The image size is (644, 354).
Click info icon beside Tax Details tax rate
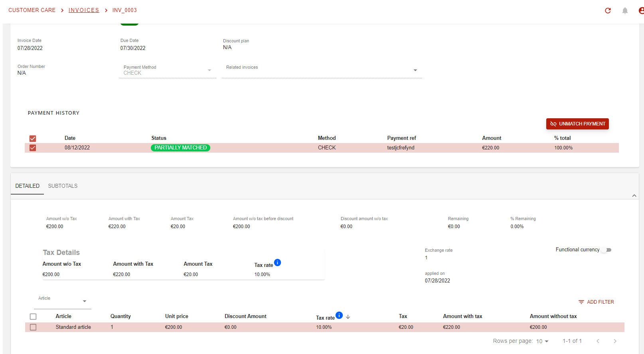tap(278, 263)
